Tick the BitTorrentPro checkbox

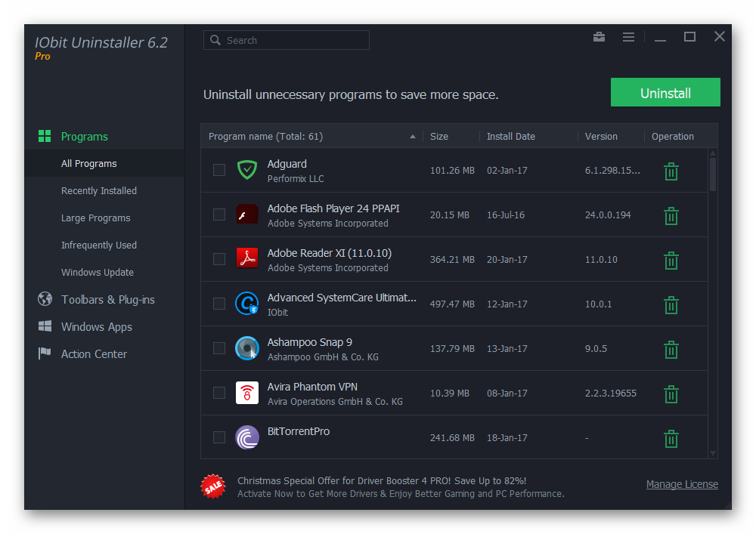[219, 437]
